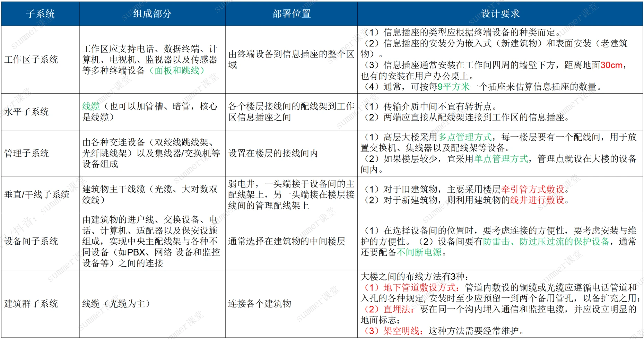Image resolution: width=644 pixels, height=339 pixels.
Task: Click the green 面板和跳线 text
Action: click(x=177, y=71)
